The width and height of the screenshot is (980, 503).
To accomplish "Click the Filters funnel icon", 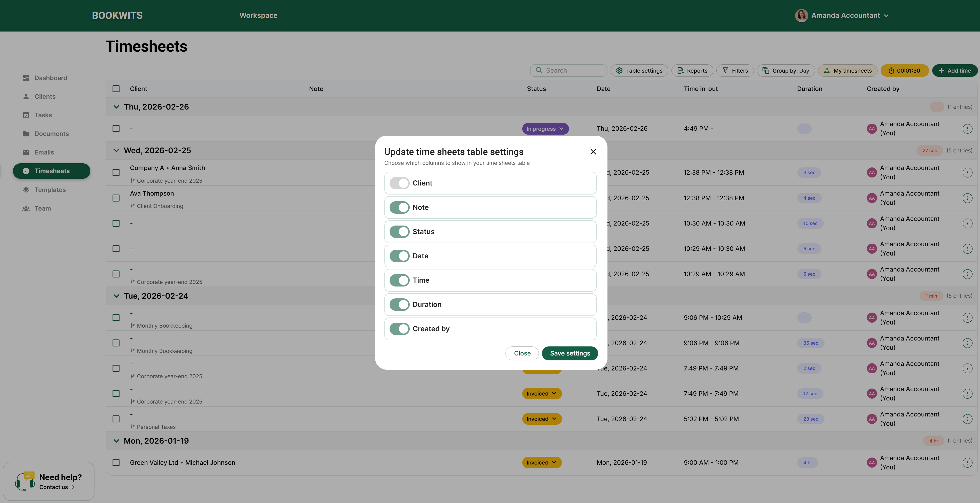I will (x=725, y=71).
